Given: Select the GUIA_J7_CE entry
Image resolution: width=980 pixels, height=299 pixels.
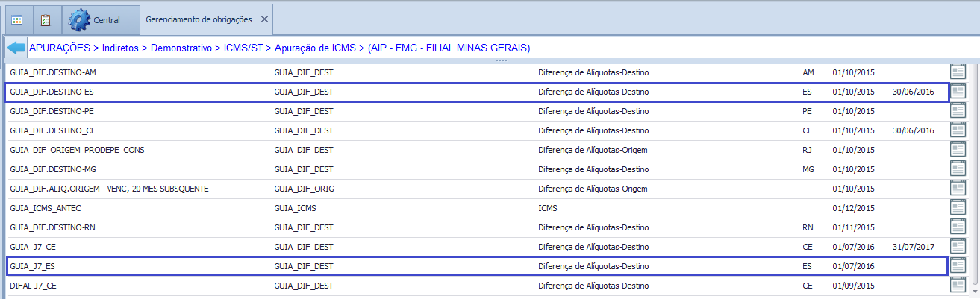Looking at the screenshot, I should pyautogui.click(x=34, y=247).
